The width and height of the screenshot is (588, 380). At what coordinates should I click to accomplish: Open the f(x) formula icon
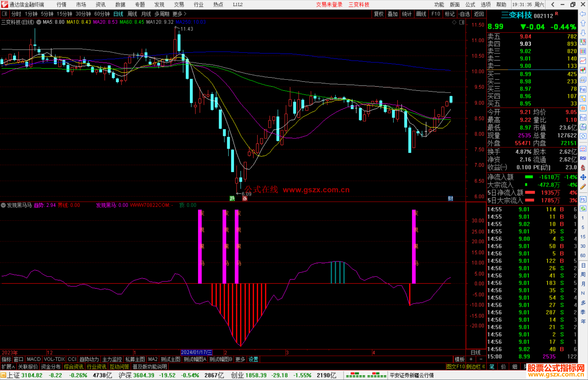pos(583,127)
